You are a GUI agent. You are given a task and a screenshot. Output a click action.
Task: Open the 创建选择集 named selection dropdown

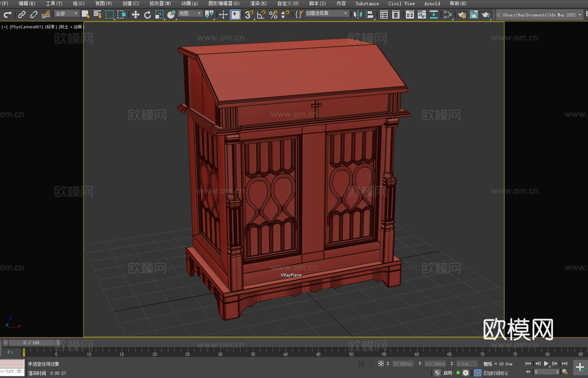pyautogui.click(x=327, y=13)
